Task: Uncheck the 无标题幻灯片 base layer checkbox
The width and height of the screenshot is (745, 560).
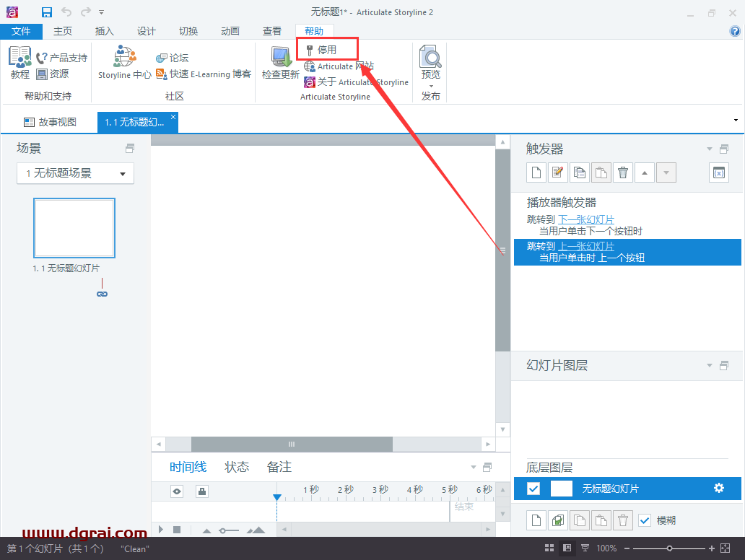Action: coord(533,489)
